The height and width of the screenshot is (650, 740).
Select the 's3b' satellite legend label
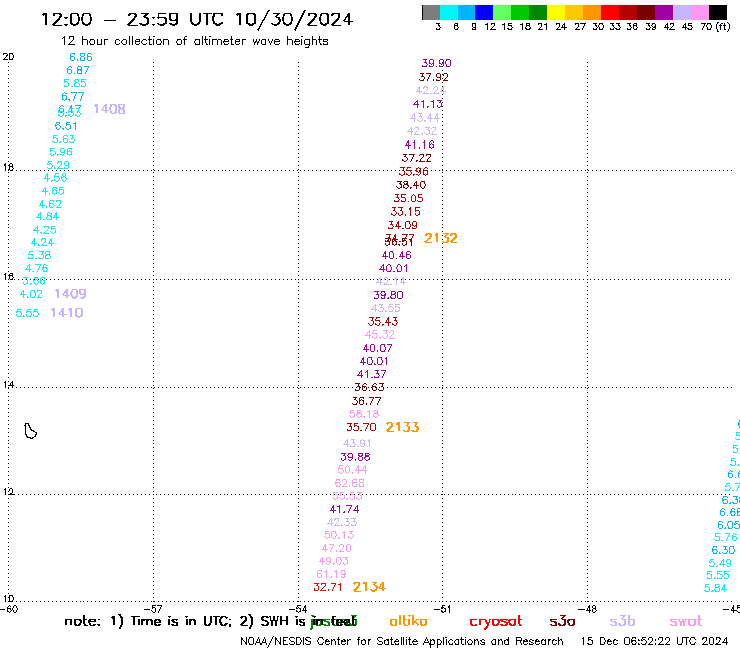click(x=622, y=621)
